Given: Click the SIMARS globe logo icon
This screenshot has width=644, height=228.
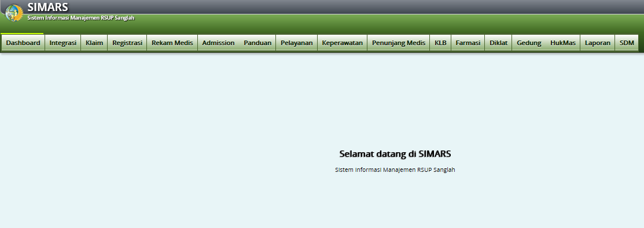Looking at the screenshot, I should coord(13,13).
